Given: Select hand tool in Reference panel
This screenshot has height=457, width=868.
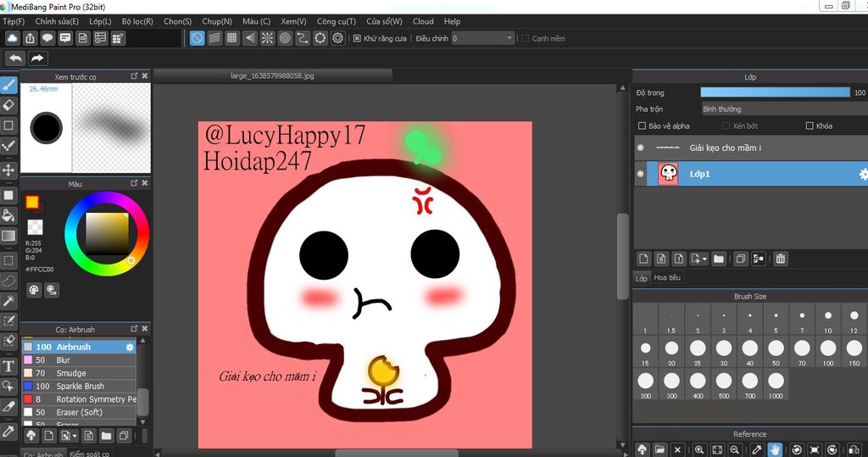Looking at the screenshot, I should tap(775, 450).
